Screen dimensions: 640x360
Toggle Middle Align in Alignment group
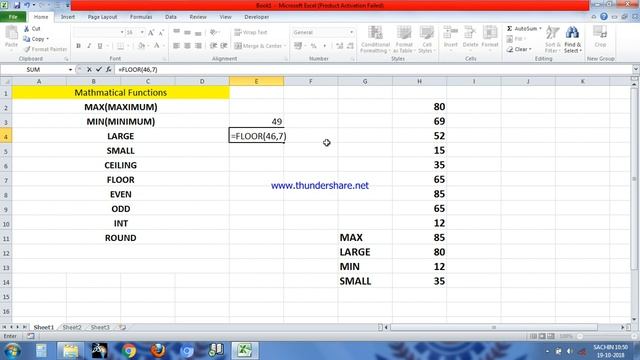point(187,32)
